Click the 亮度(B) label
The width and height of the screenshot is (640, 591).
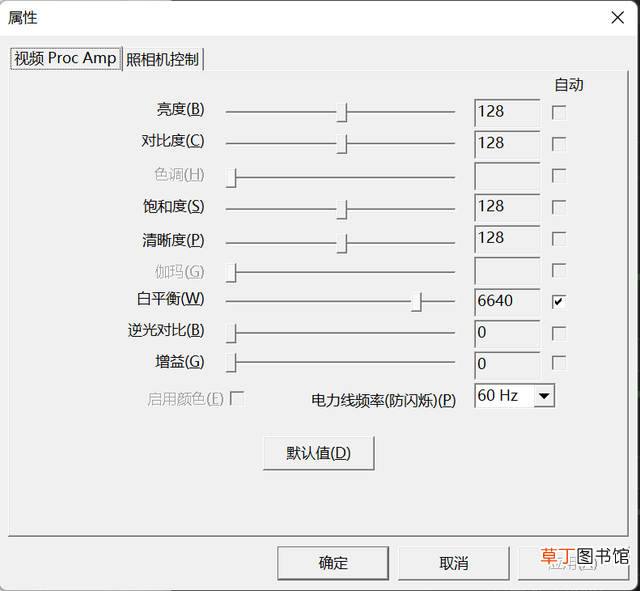[x=180, y=109]
